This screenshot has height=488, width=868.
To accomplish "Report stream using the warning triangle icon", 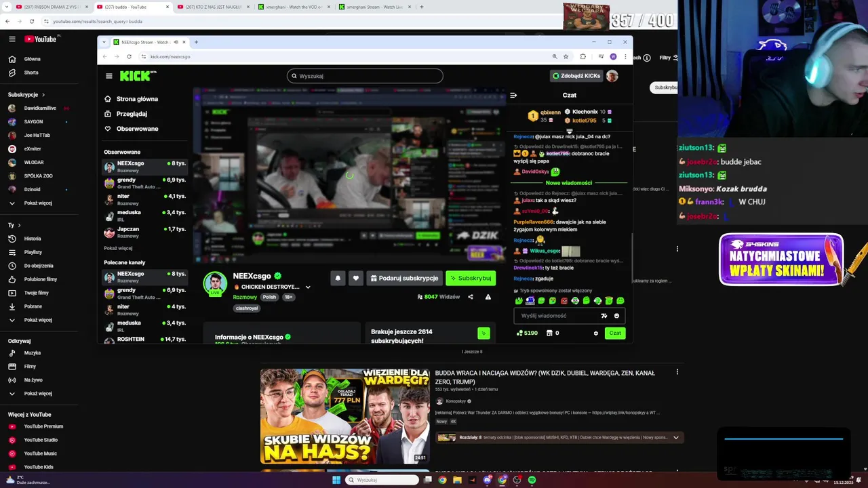I will [488, 297].
